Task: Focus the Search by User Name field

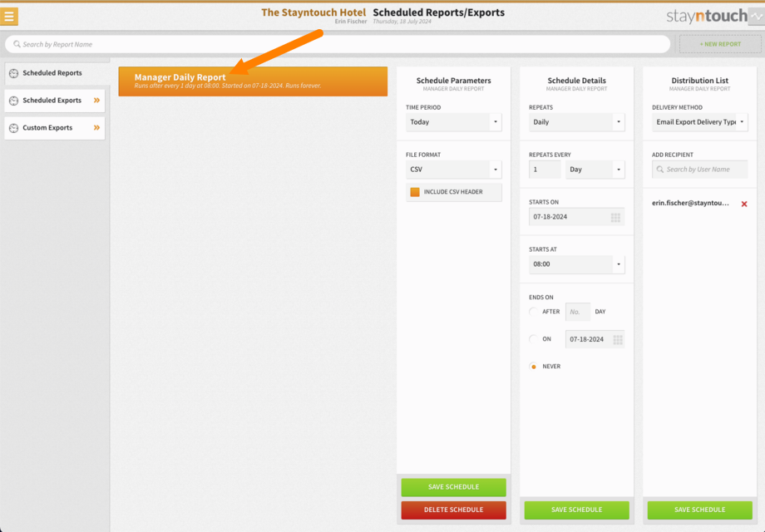Action: (x=699, y=170)
